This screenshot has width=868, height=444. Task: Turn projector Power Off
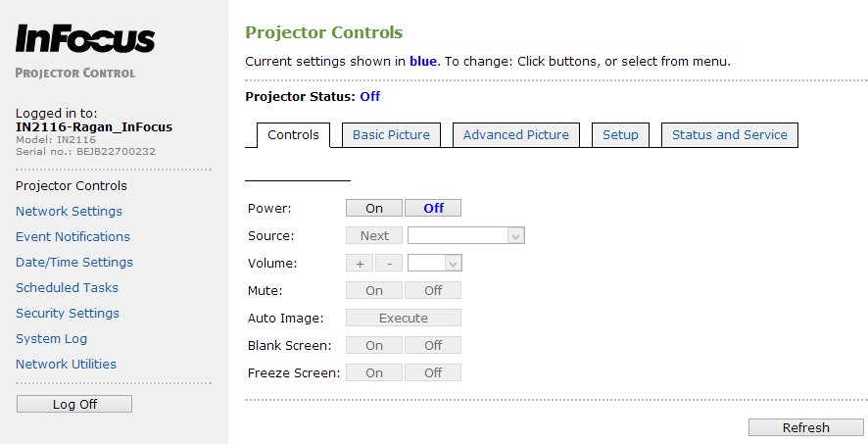pyautogui.click(x=433, y=208)
